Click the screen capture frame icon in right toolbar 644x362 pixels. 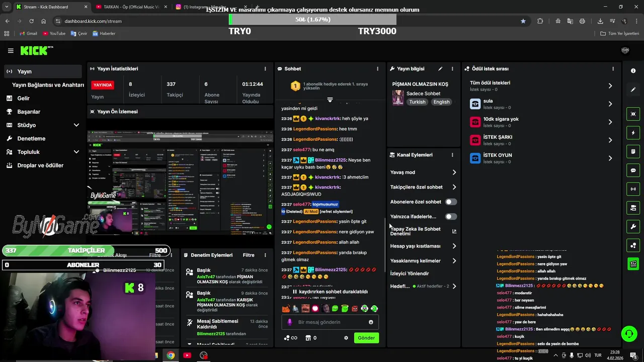[x=633, y=114]
